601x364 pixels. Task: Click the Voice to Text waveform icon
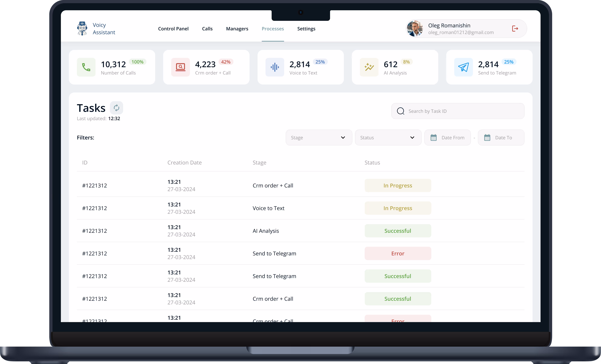(x=275, y=67)
